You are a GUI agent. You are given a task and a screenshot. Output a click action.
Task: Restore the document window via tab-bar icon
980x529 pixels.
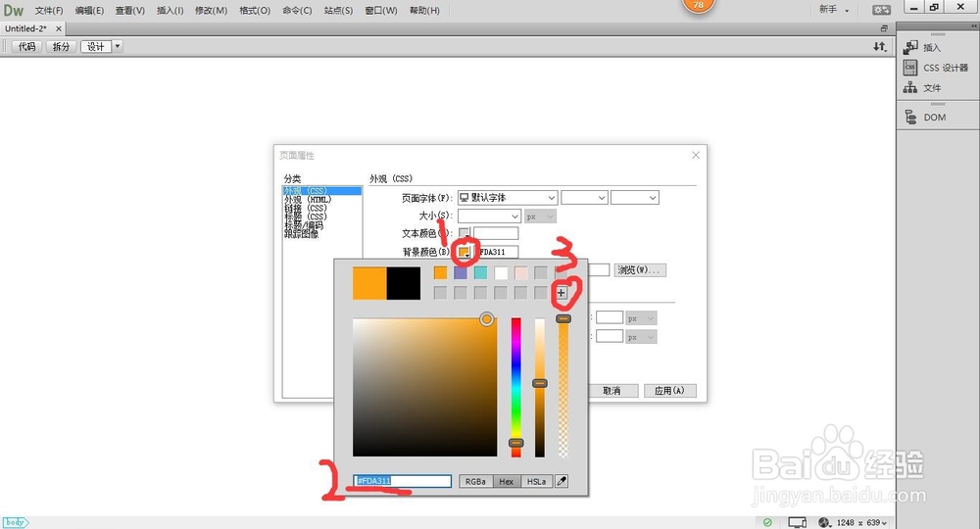[884, 28]
